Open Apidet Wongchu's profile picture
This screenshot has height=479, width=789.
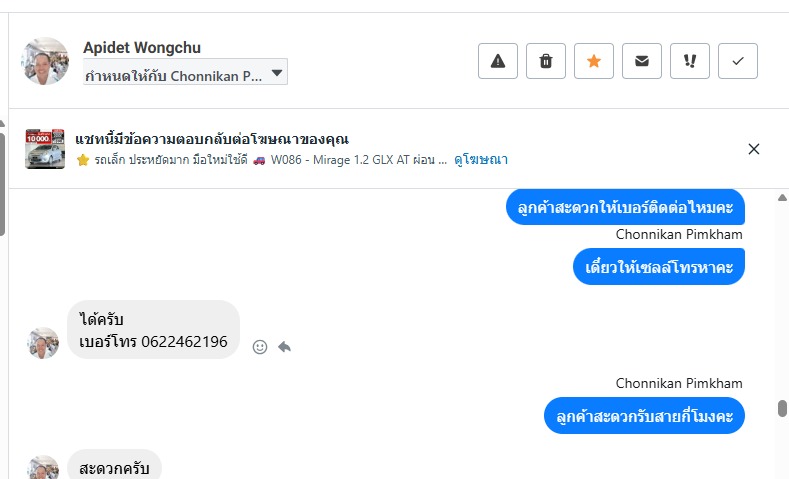45,61
